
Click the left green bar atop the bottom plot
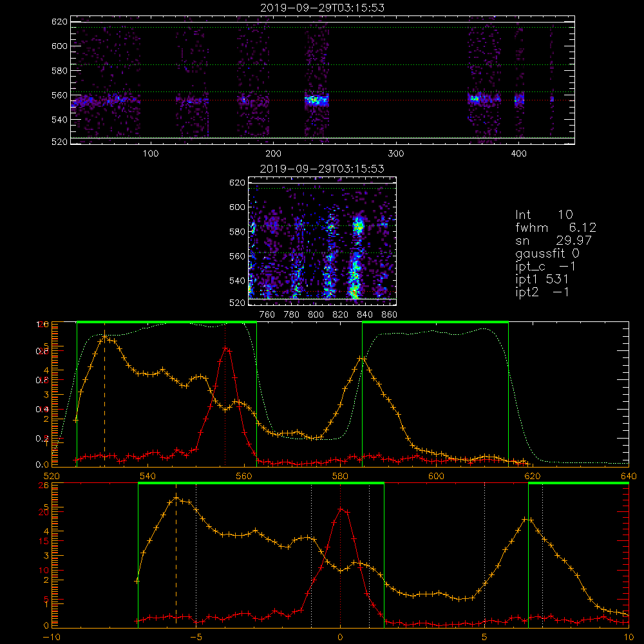[x=261, y=483]
